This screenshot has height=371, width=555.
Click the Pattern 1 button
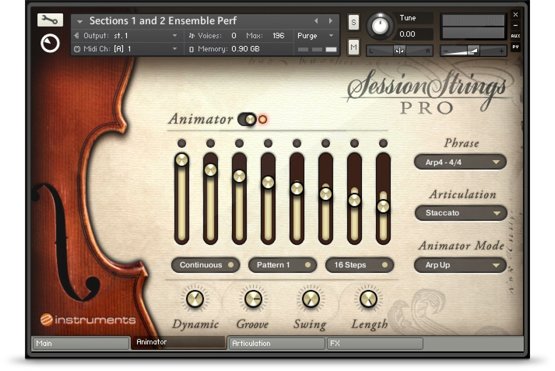[x=282, y=265]
